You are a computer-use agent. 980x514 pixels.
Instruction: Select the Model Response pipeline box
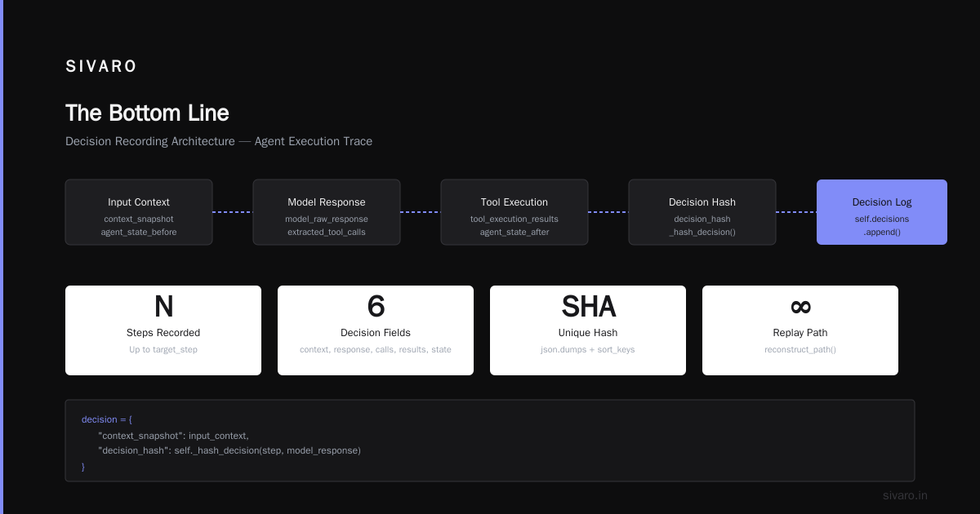point(327,212)
